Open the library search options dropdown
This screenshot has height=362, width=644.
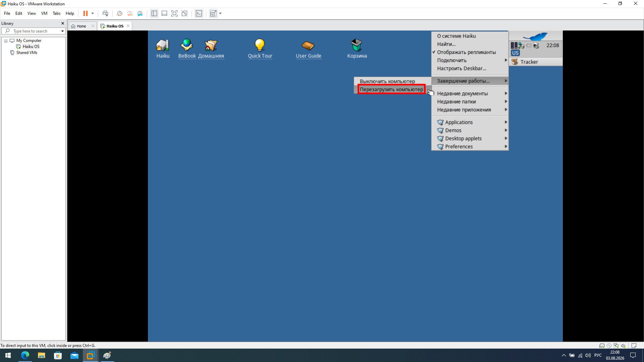62,31
